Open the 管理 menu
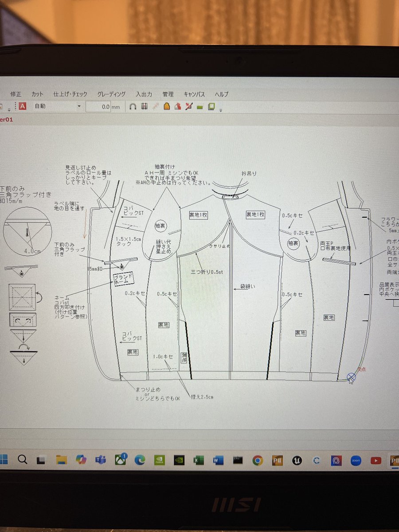The height and width of the screenshot is (532, 399). pos(168,94)
